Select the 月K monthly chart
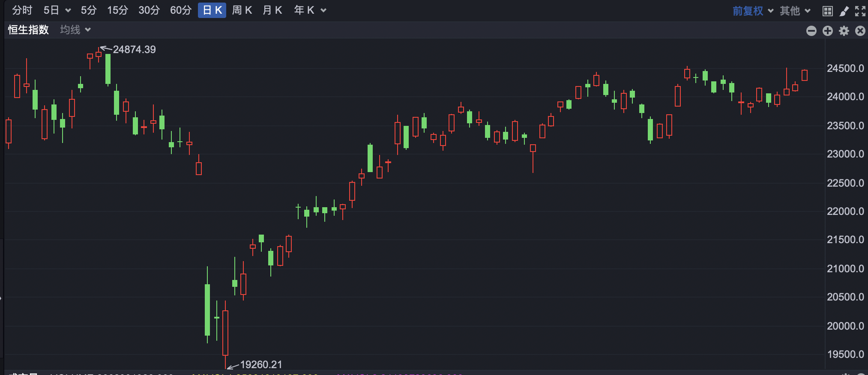The width and height of the screenshot is (868, 375). [x=272, y=10]
